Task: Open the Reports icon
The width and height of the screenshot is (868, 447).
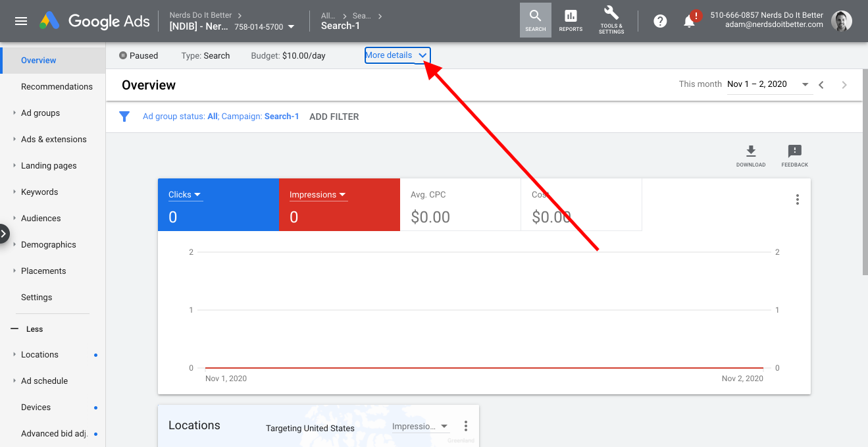Action: click(571, 20)
